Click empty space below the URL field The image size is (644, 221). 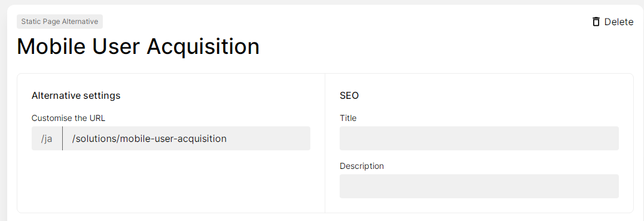click(171, 181)
